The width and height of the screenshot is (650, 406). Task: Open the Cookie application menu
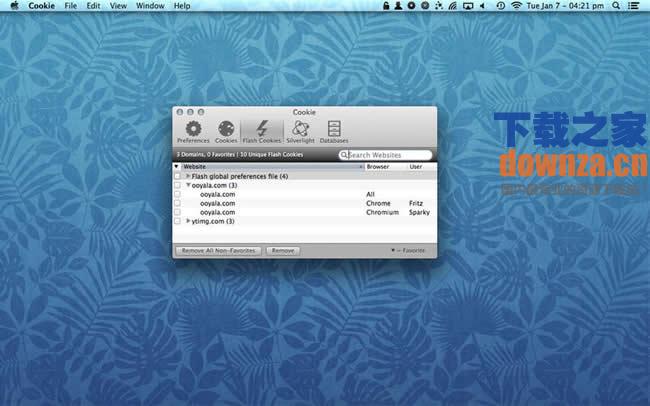point(41,6)
